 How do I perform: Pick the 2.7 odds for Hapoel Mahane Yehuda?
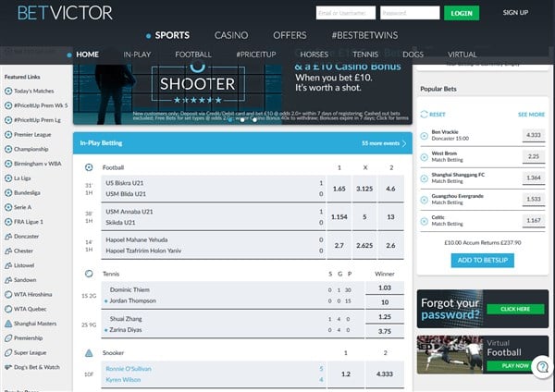pos(339,245)
